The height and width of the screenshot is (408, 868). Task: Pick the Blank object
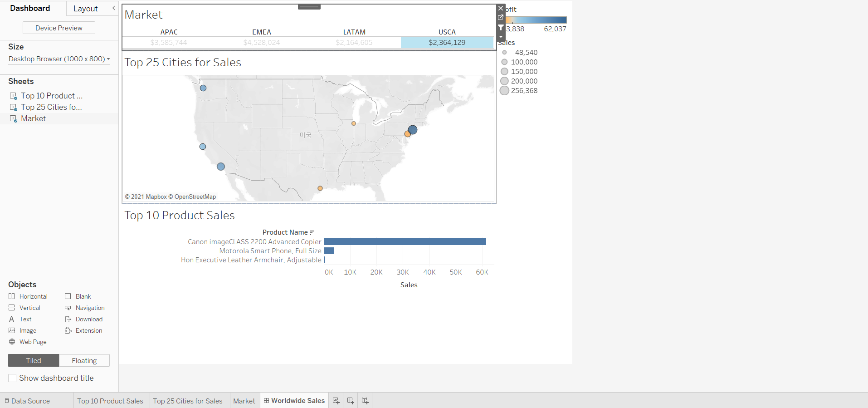78,296
